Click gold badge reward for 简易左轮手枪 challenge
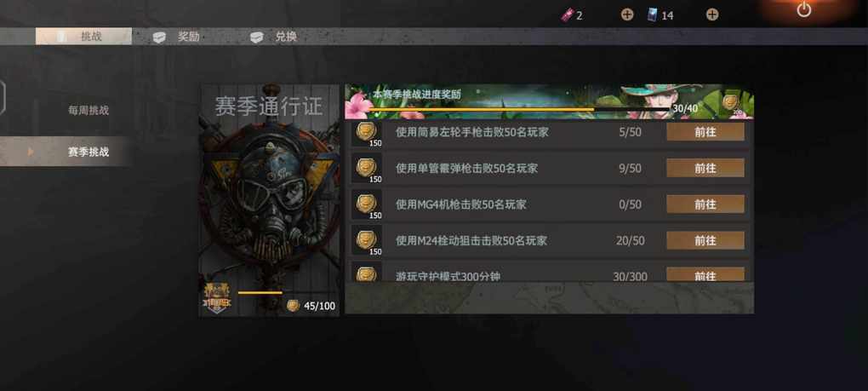The image size is (868, 391). point(367,132)
